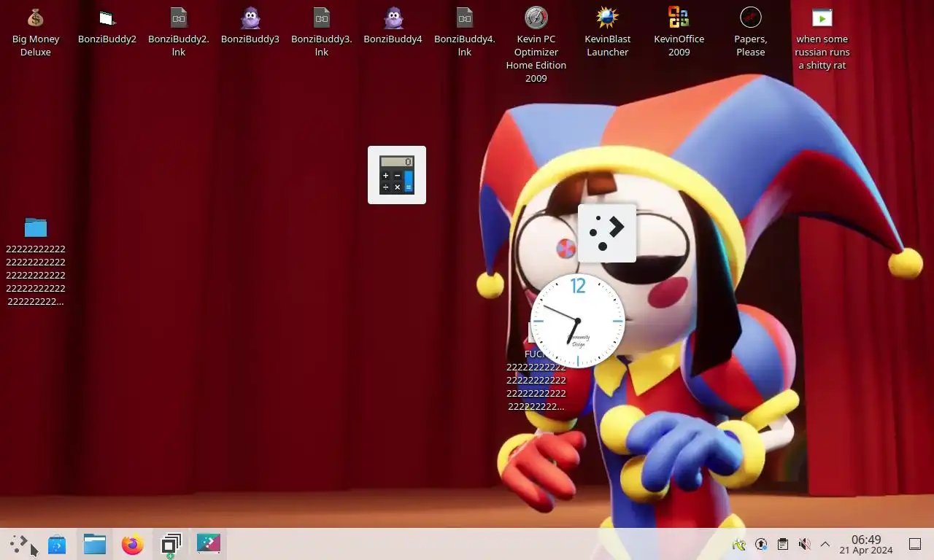
Task: Click the muted volume icon in the tray
Action: click(x=804, y=544)
